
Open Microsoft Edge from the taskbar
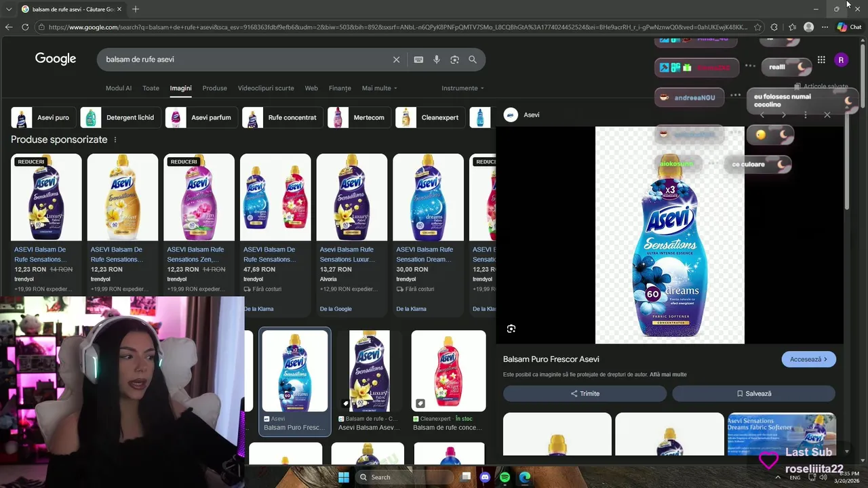click(x=525, y=477)
